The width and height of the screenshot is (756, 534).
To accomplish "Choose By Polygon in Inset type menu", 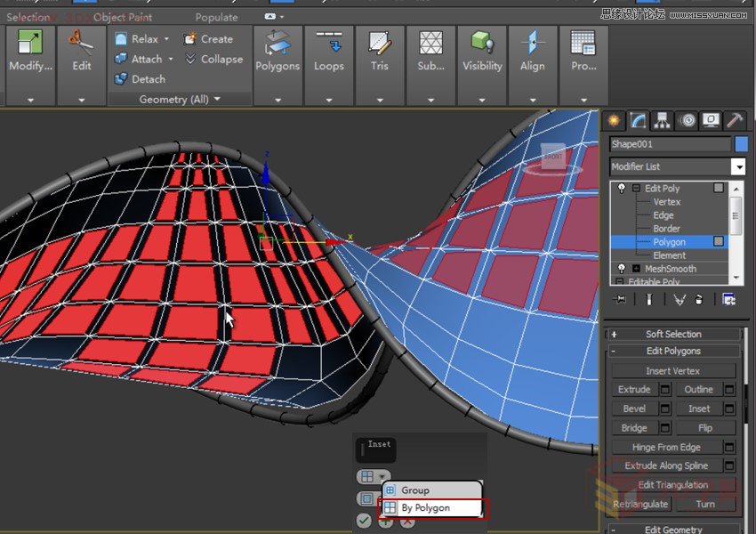I will tap(432, 508).
